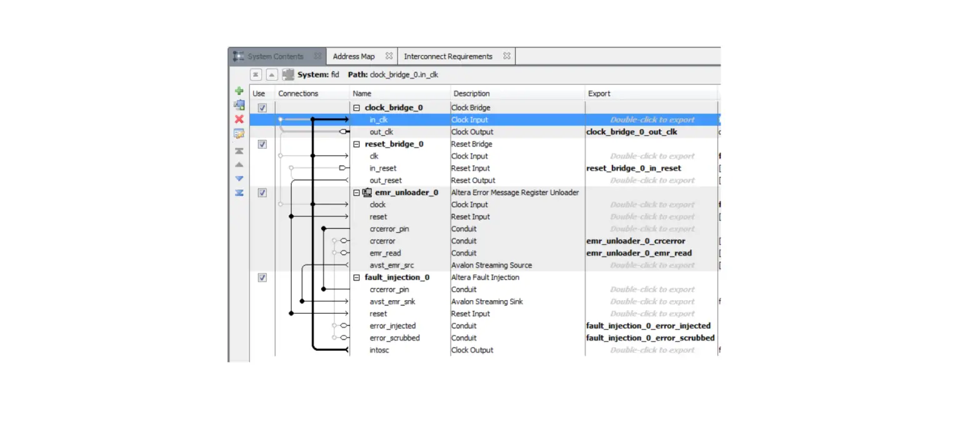This screenshot has height=427, width=980.
Task: Click the export connector symbol on out_clk row
Action: click(343, 132)
